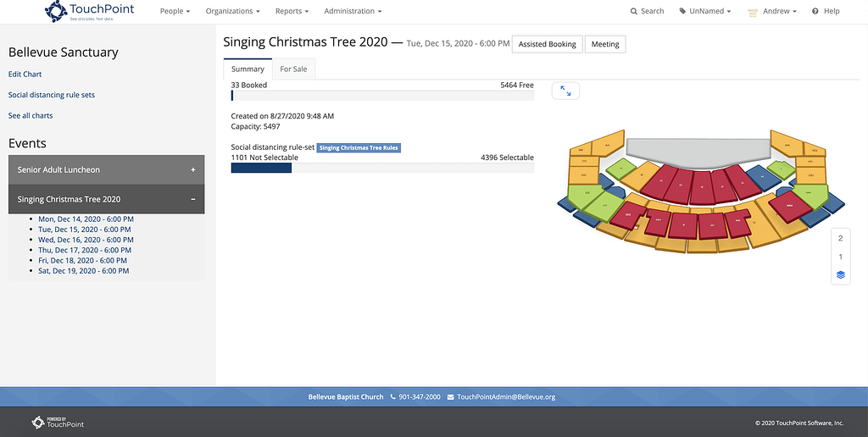Select Thu, Dec 17, 2020 event date
This screenshot has height=437, width=868.
coord(85,250)
